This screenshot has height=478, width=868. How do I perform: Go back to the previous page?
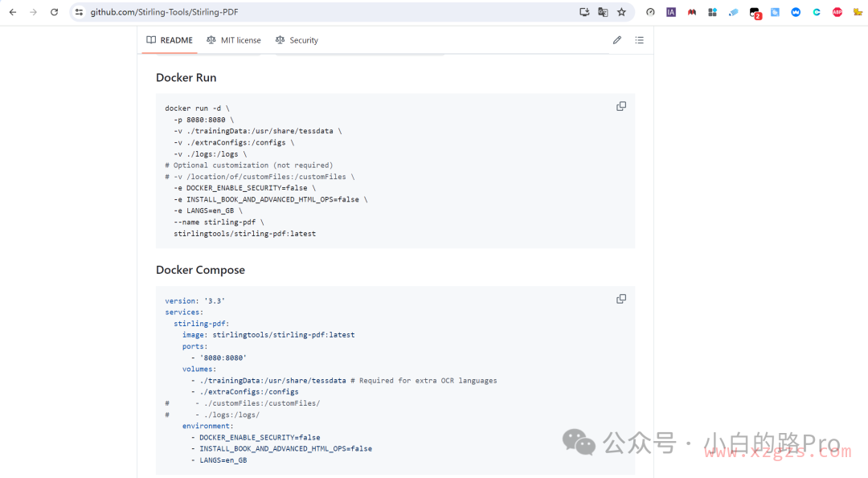tap(12, 12)
